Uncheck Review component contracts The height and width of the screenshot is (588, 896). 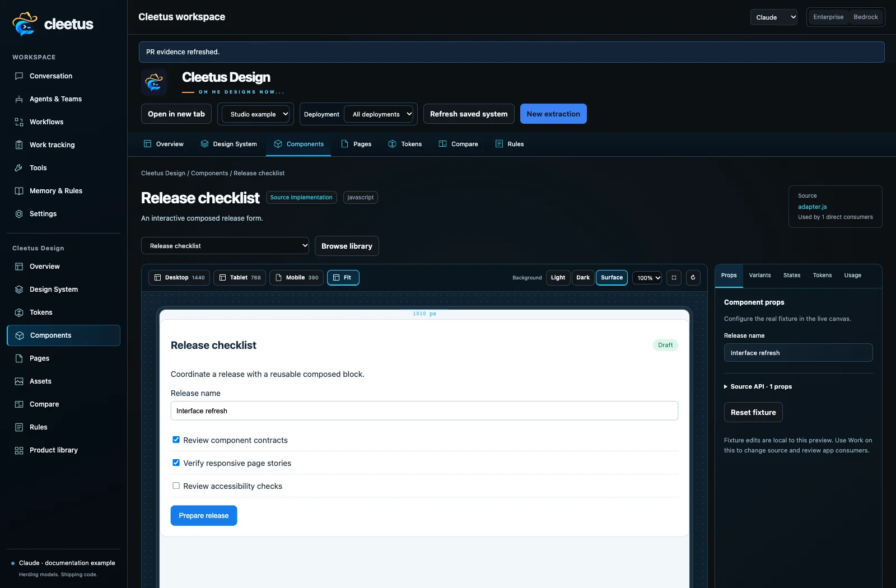(x=176, y=440)
